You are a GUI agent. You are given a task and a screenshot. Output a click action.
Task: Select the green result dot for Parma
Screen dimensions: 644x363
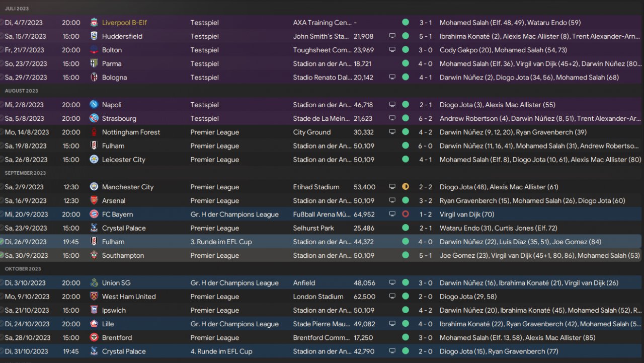click(406, 63)
